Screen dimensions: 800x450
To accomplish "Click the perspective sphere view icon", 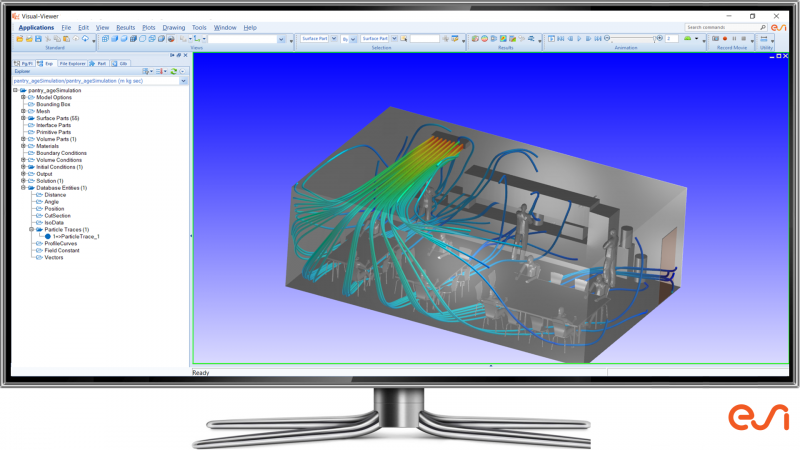I will pos(171,39).
